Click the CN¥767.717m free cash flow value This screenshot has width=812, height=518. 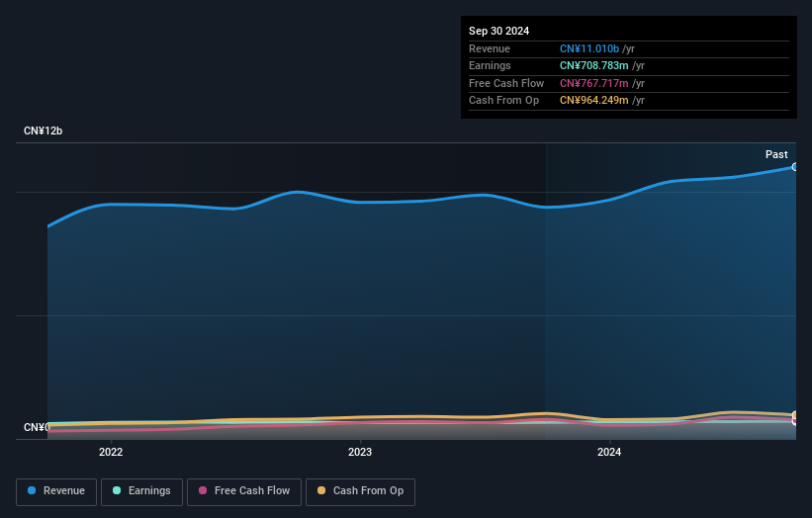(594, 83)
